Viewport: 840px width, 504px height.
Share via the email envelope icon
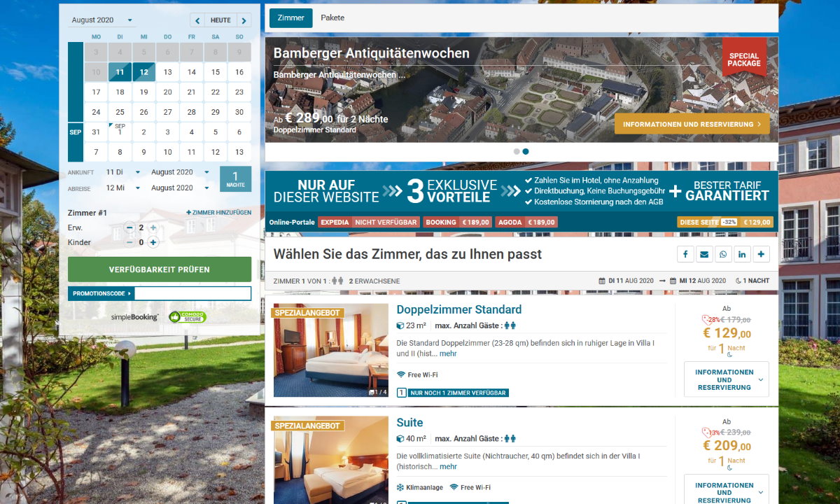click(x=704, y=254)
